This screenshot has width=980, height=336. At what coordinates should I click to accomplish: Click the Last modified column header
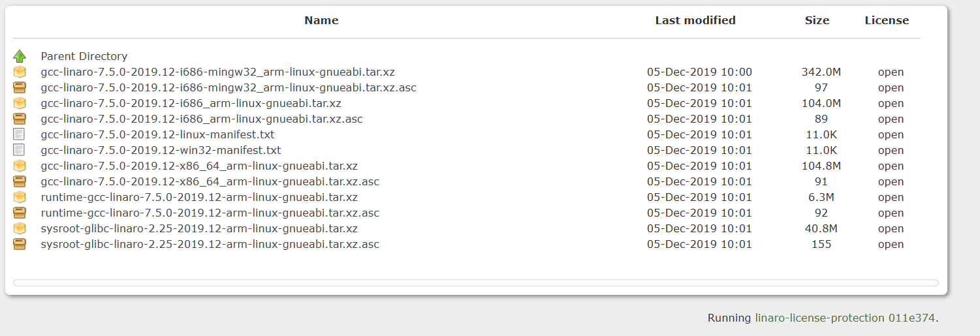pos(695,20)
